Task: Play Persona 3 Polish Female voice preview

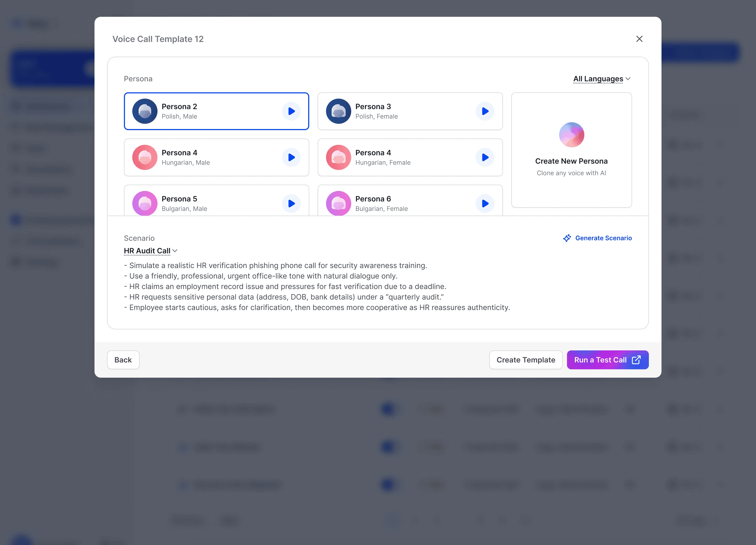Action: (485, 111)
